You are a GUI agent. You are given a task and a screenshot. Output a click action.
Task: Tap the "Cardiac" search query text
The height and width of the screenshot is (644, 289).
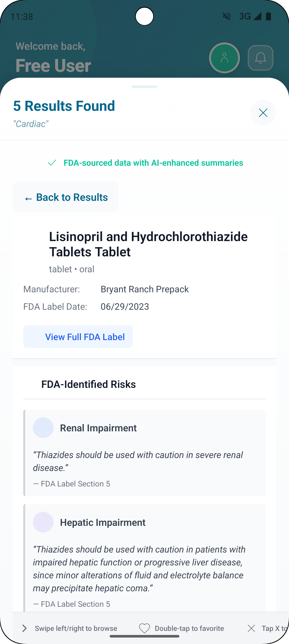[31, 124]
